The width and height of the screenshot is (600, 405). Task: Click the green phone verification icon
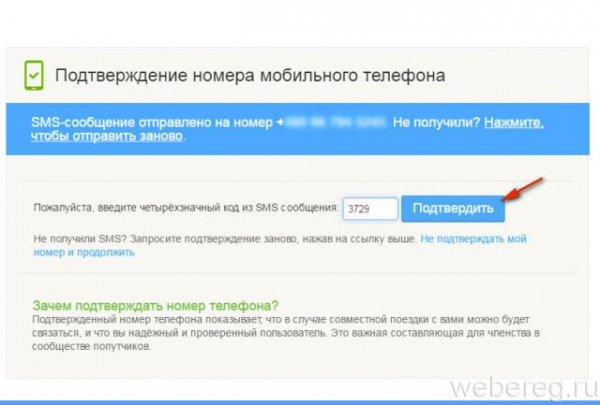pyautogui.click(x=34, y=75)
